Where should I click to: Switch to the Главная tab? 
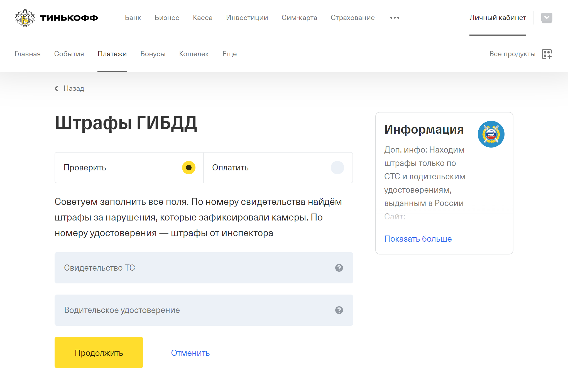28,54
